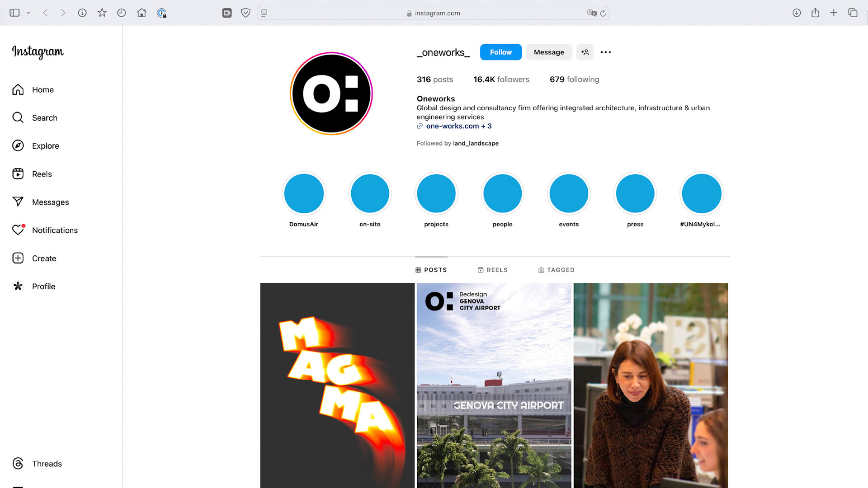View the 679 following list
Screen dimensions: 868x488
click(x=574, y=80)
